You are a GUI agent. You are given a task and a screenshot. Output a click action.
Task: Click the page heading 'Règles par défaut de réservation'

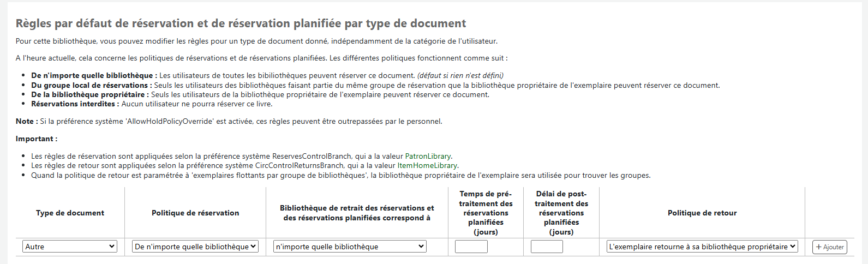pyautogui.click(x=241, y=23)
